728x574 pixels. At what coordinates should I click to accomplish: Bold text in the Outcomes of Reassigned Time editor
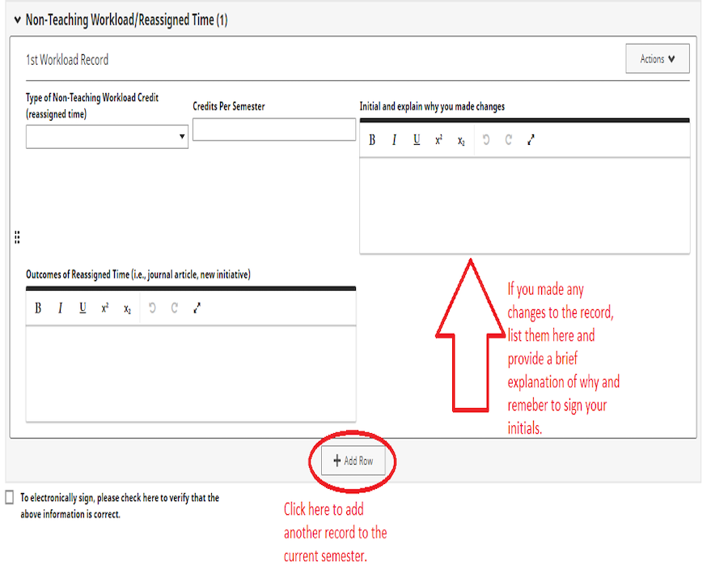coord(38,308)
